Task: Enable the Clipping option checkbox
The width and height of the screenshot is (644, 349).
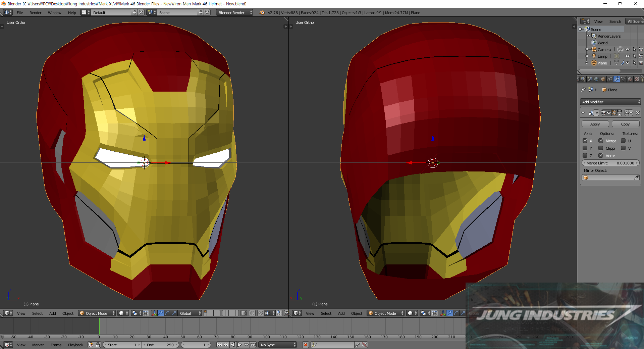Action: (601, 148)
